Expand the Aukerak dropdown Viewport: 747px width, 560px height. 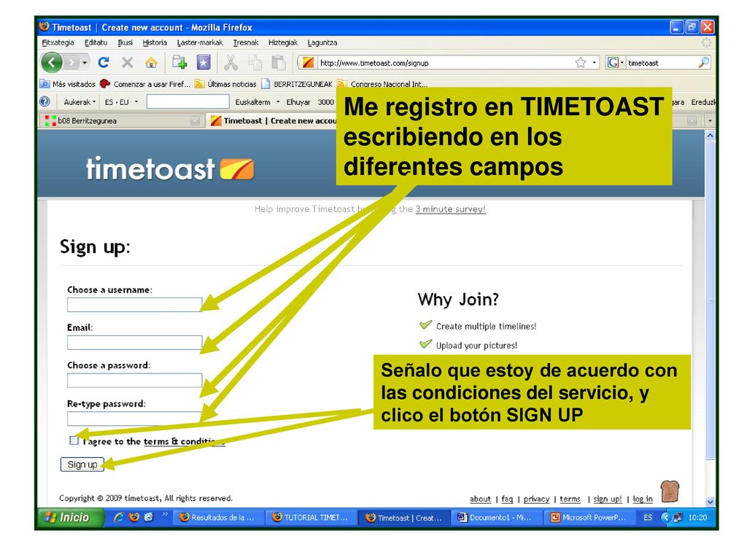(80, 102)
